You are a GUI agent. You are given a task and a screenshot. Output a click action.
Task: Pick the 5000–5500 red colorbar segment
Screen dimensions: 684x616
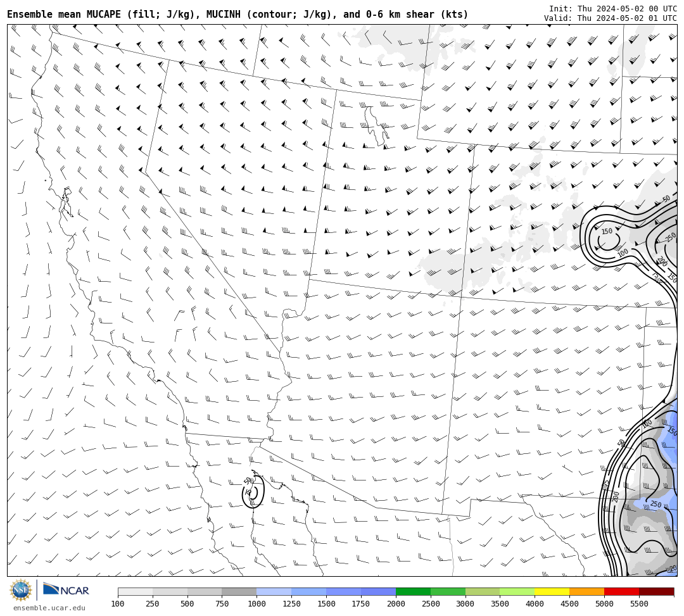coord(622,591)
